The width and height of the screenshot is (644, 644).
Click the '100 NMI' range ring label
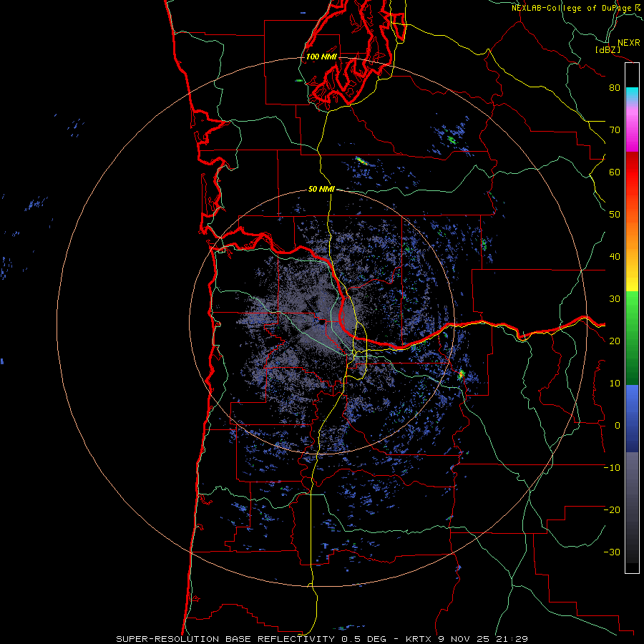(x=321, y=57)
